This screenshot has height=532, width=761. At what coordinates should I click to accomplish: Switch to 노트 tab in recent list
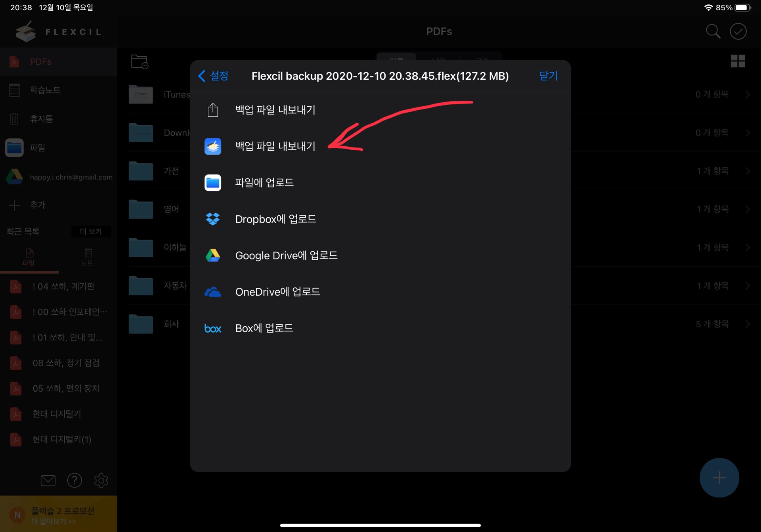coord(87,257)
